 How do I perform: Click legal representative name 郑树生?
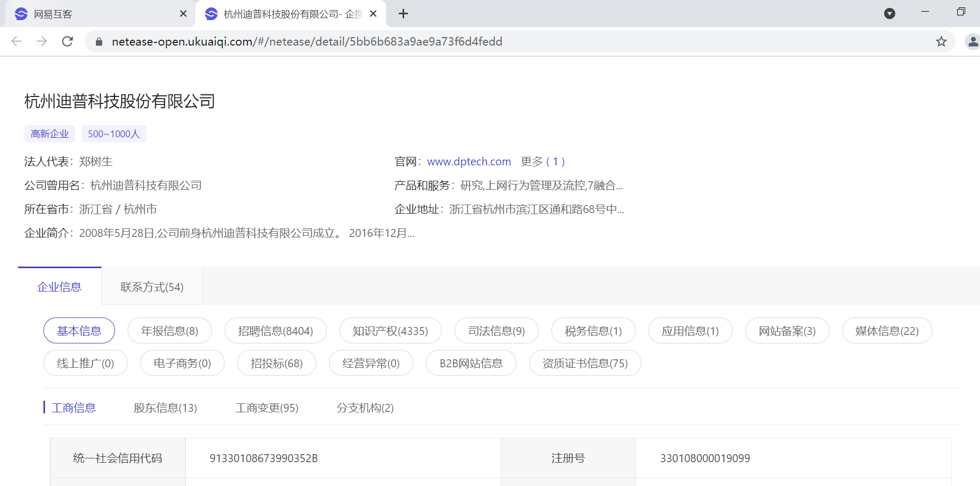96,162
